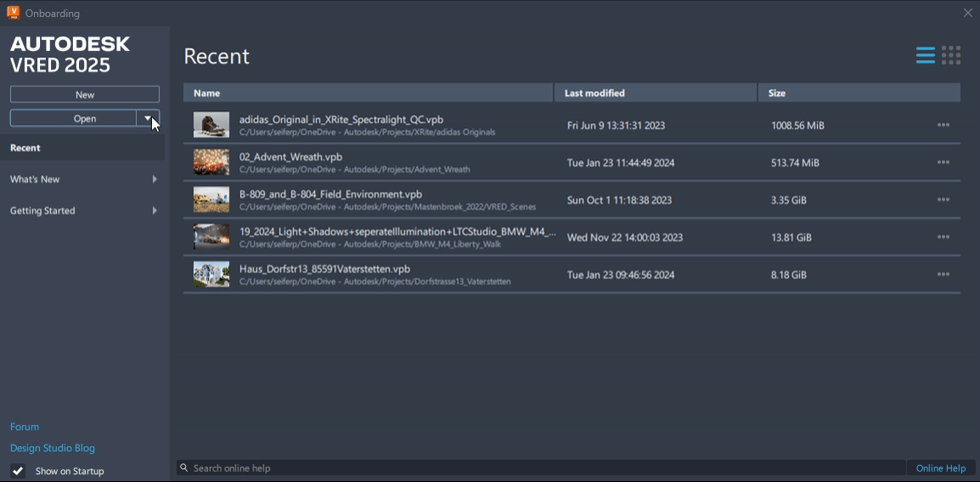Click the path ending in Projects/Advent_Wreath
The height and width of the screenshot is (482, 980).
[354, 170]
